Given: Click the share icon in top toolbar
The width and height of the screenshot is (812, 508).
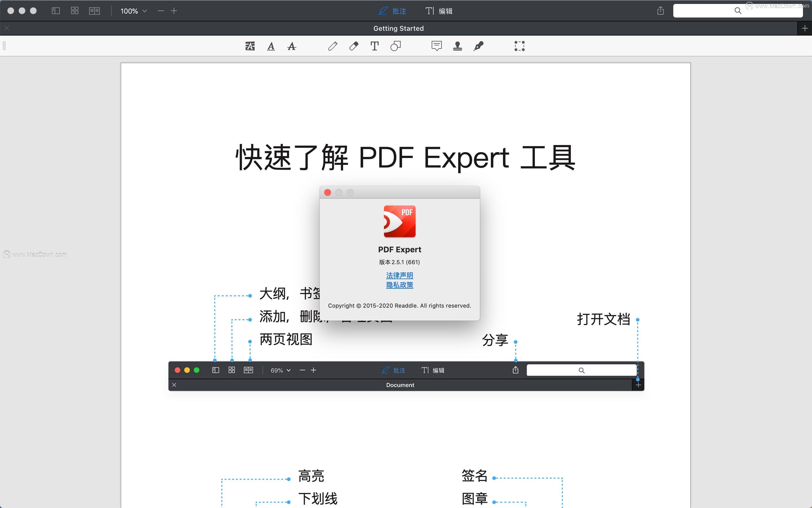Looking at the screenshot, I should click(x=660, y=11).
